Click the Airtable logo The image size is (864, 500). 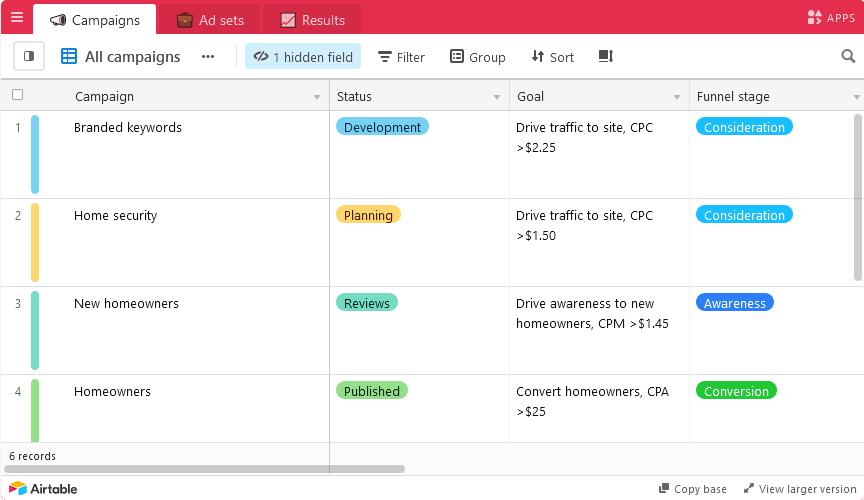pos(43,488)
